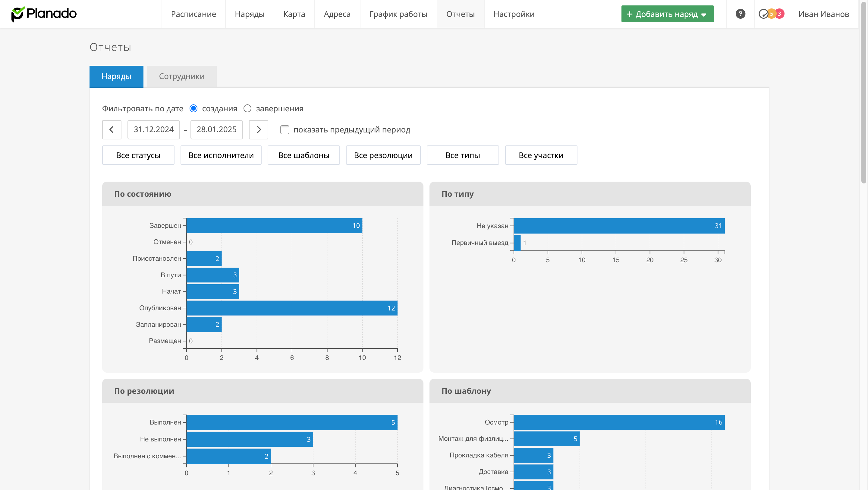The height and width of the screenshot is (490, 868).
Task: Select the создания radio button
Action: [193, 108]
